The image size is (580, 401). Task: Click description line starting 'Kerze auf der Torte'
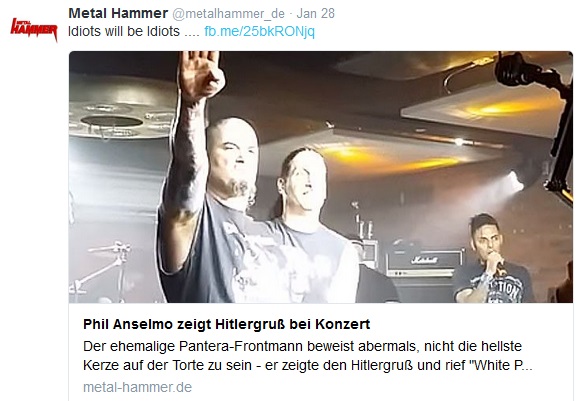click(307, 365)
